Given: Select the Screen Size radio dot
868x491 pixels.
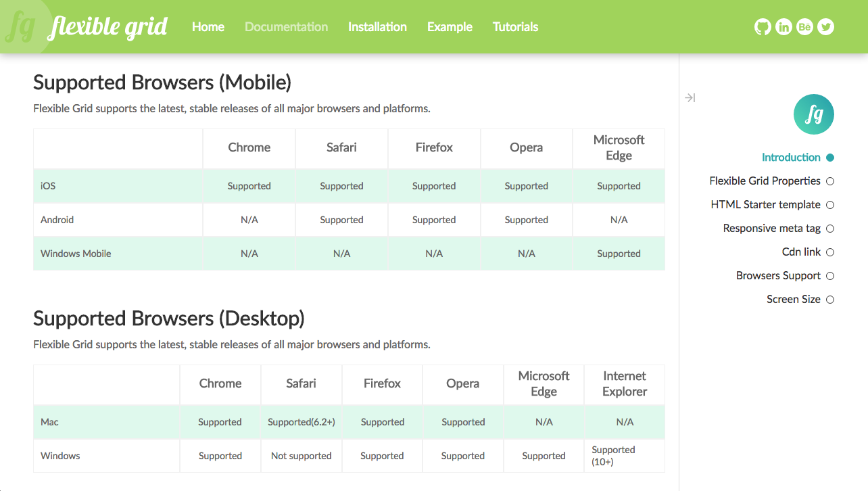Looking at the screenshot, I should point(830,300).
